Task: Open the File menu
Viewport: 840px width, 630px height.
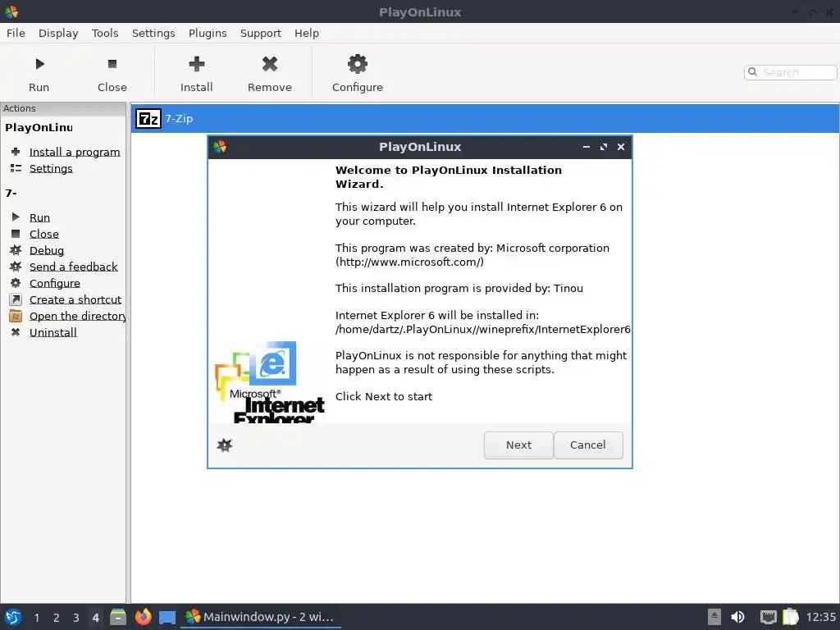Action: point(16,33)
